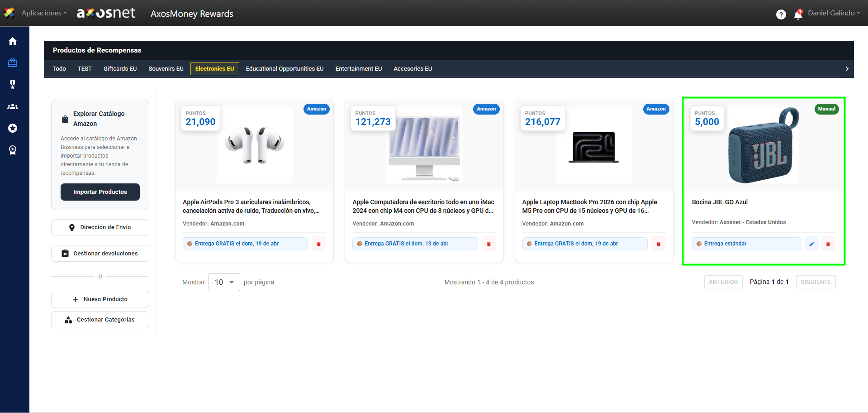Click the rewards gift icon in sidebar

(13, 63)
